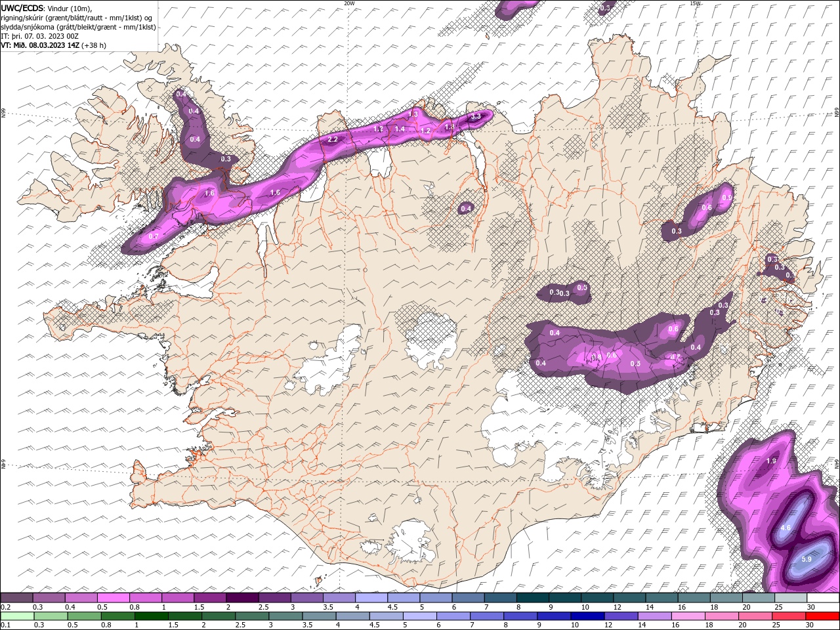Click the 'rigning/skúrir' description line in header
The image size is (840, 630).
(77, 17)
